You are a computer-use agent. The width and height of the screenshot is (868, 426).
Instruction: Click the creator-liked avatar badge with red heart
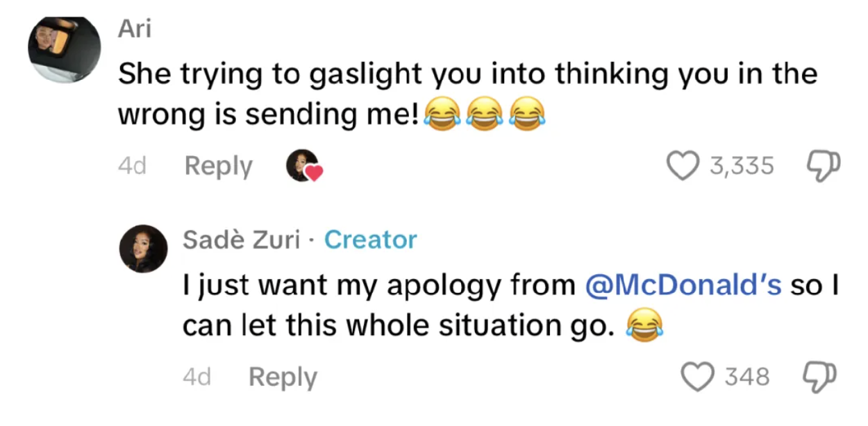click(303, 166)
